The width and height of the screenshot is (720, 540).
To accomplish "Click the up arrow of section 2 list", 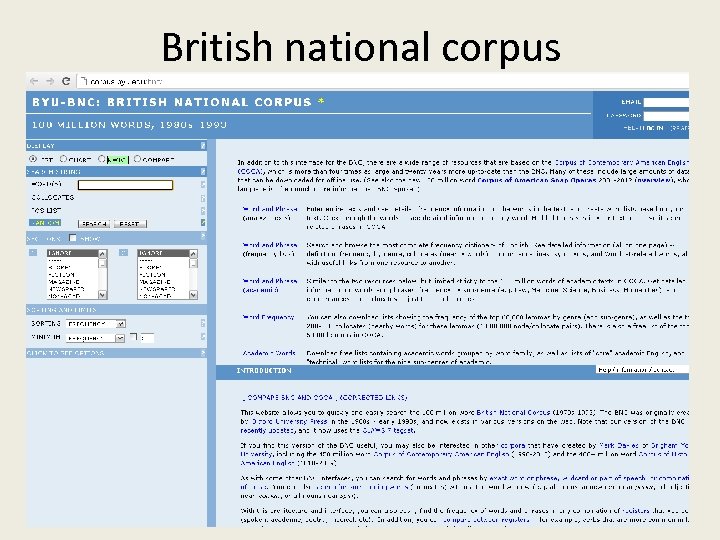I will [193, 254].
